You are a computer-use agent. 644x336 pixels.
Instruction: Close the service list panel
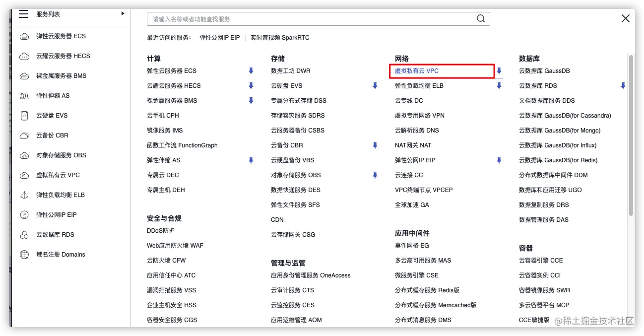tap(626, 18)
